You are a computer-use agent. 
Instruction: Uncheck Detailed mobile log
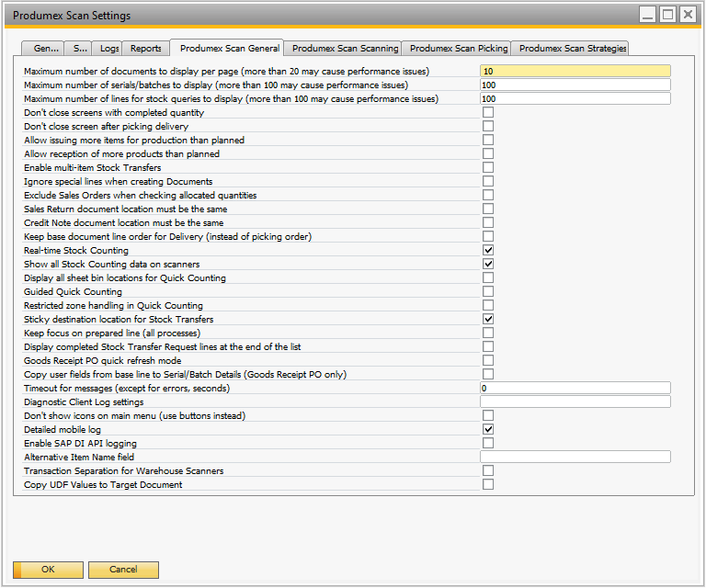[488, 429]
